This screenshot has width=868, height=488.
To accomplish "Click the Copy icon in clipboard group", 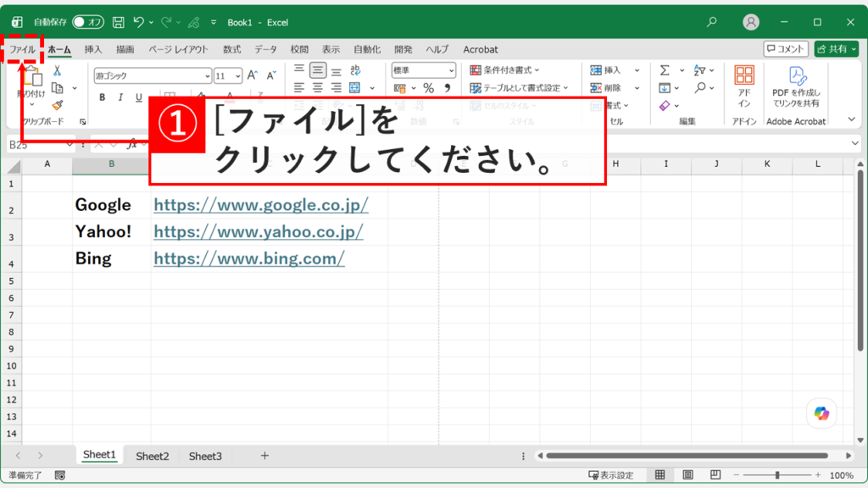I will pyautogui.click(x=57, y=88).
